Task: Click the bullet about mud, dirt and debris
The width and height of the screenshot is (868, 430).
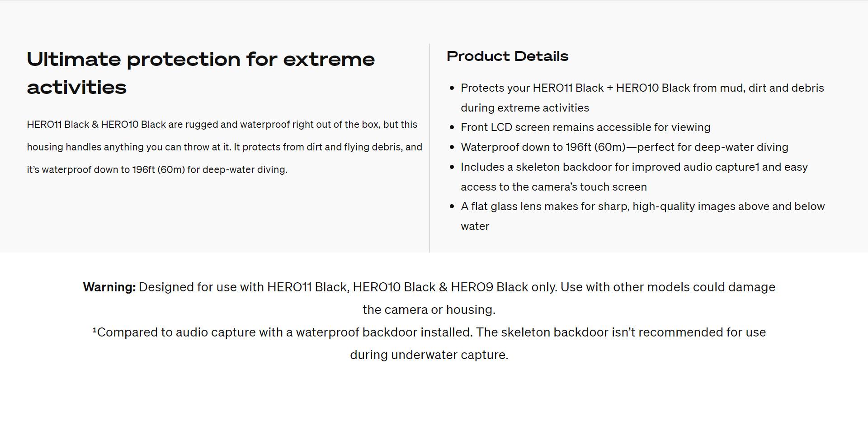Action: [x=642, y=98]
